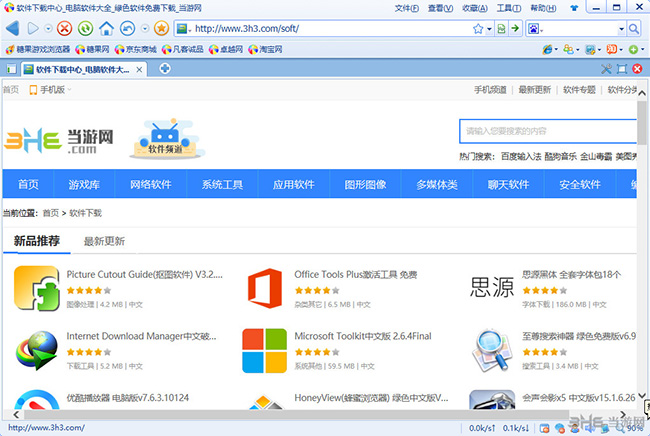Add a new tab with the plus button

[165, 68]
